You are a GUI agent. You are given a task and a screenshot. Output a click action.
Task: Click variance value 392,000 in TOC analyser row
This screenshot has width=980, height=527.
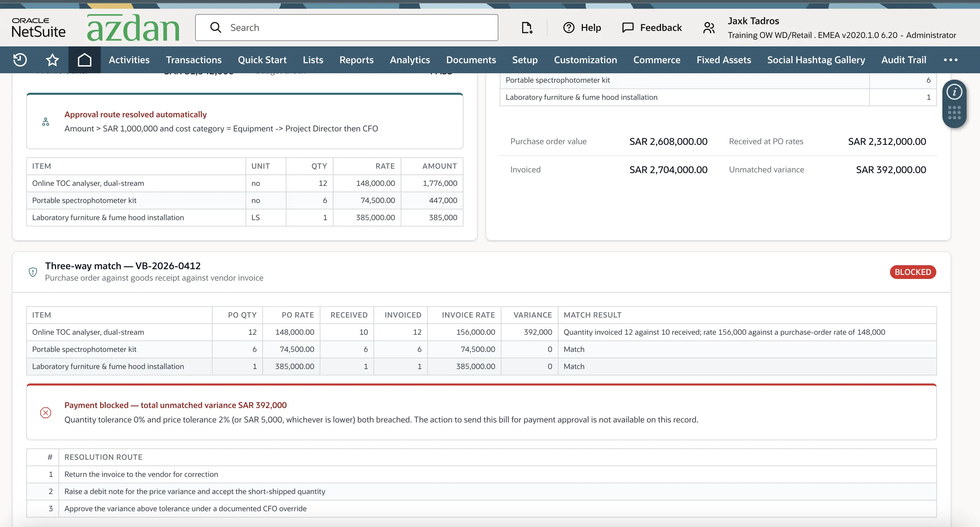pos(538,332)
